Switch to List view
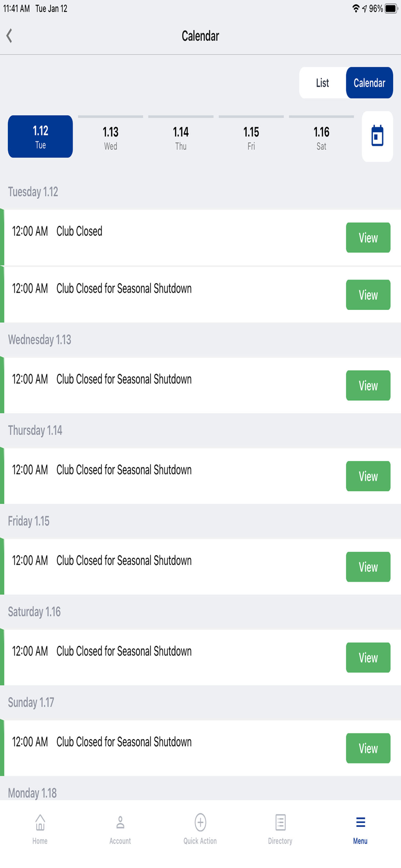This screenshot has width=401, height=868. coord(322,83)
